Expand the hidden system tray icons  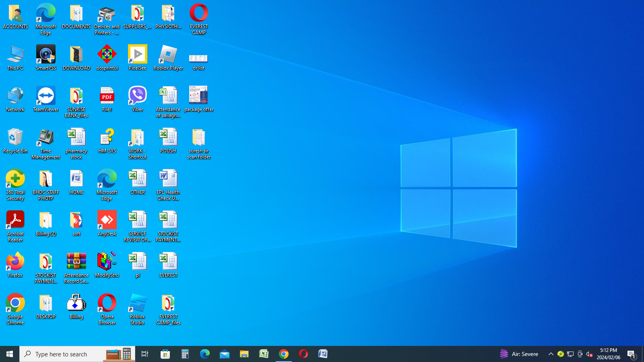pos(551,354)
